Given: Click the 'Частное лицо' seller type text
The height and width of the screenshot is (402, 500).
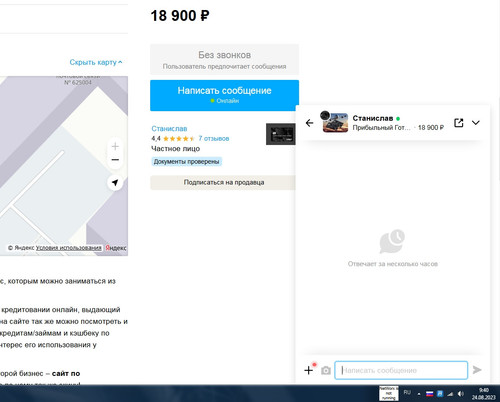Looking at the screenshot, I should pos(176,149).
